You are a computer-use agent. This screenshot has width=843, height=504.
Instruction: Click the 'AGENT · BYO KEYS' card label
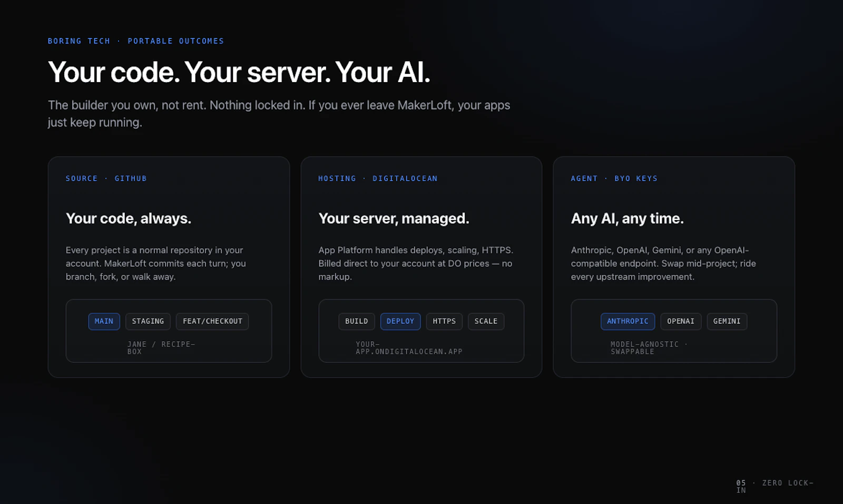coord(614,179)
